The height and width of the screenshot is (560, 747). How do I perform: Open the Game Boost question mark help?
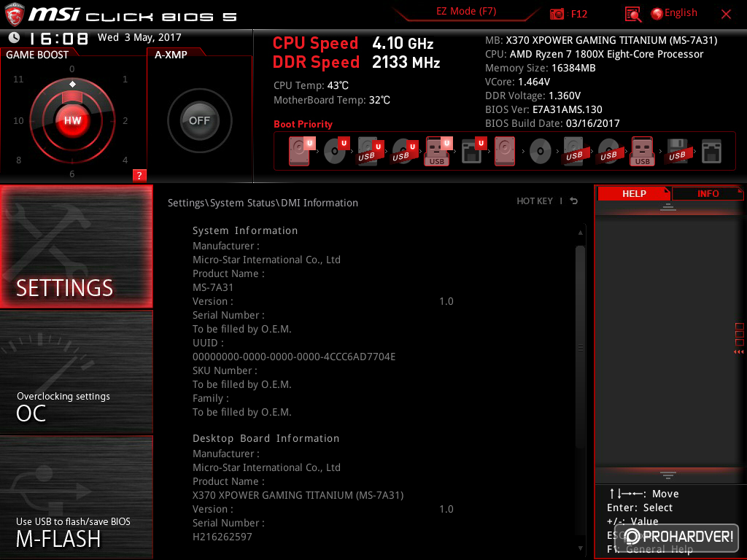139,175
